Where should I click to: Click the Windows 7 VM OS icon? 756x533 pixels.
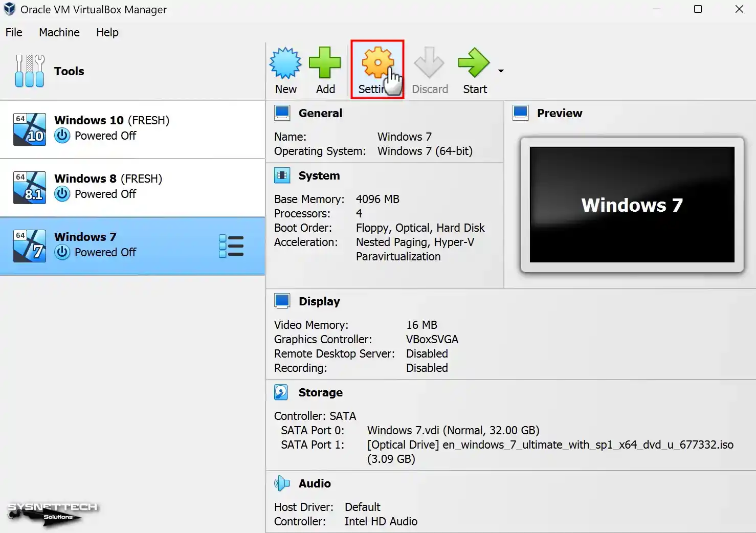[30, 246]
